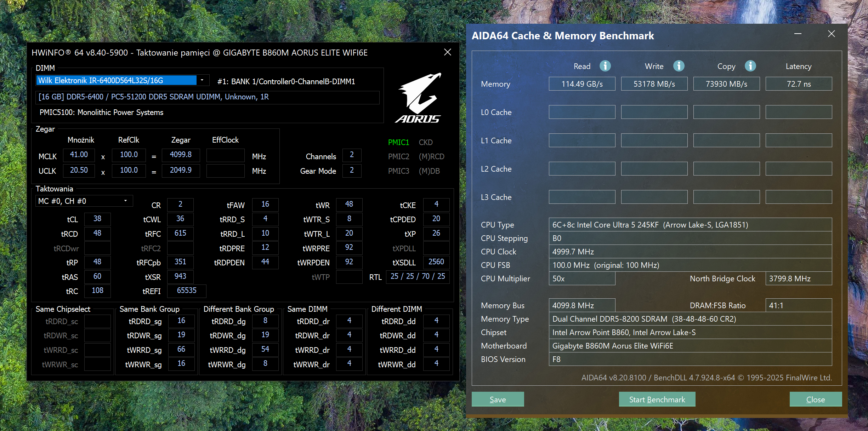
Task: Click the tREFI value 65535 field
Action: point(187,291)
